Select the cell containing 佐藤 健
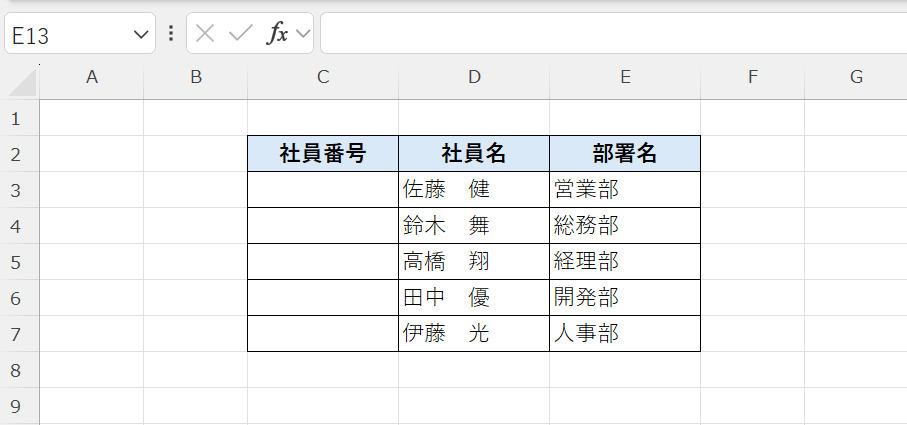Screen dimensions: 907x425 tap(474, 190)
